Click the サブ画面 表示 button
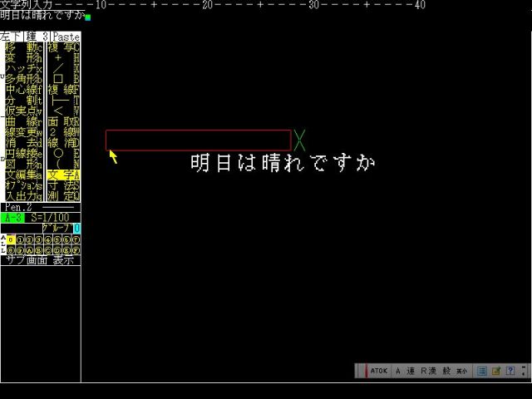 tap(40, 260)
